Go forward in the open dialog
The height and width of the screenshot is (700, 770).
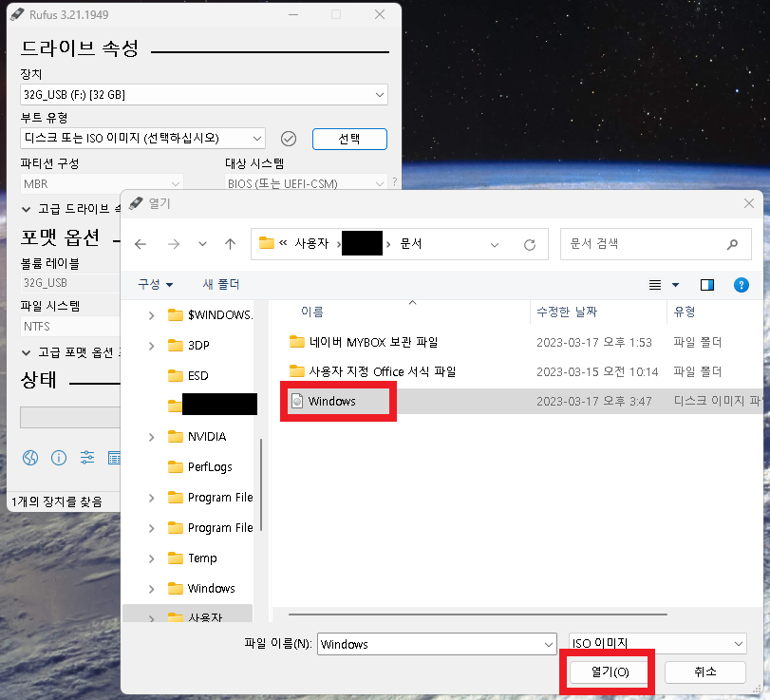click(174, 244)
